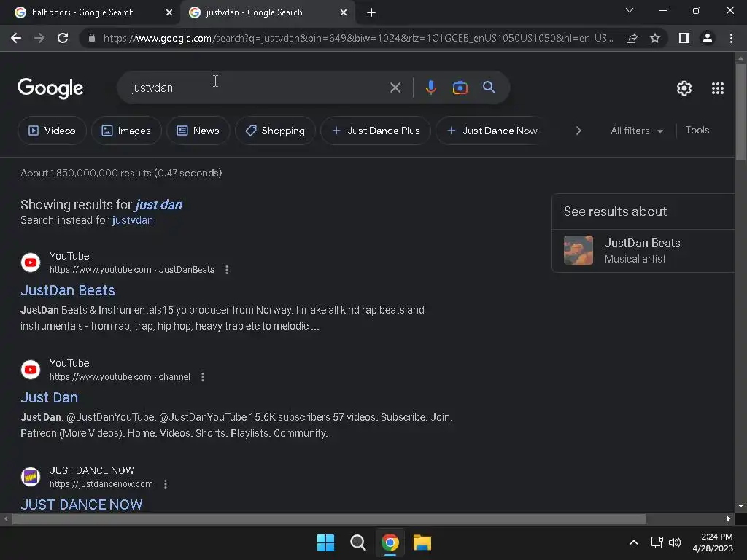
Task: Filter results by Shopping
Action: point(275,131)
